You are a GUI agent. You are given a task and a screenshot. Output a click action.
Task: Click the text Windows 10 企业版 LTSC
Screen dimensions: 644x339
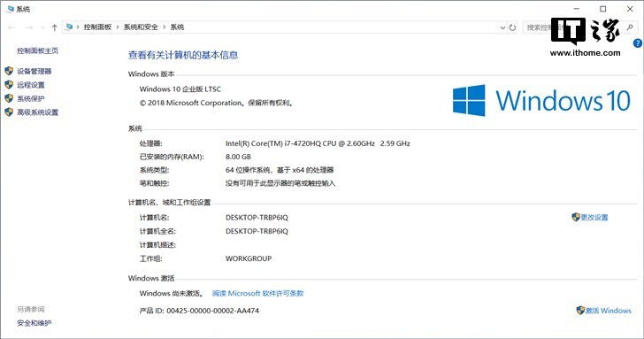pos(180,89)
